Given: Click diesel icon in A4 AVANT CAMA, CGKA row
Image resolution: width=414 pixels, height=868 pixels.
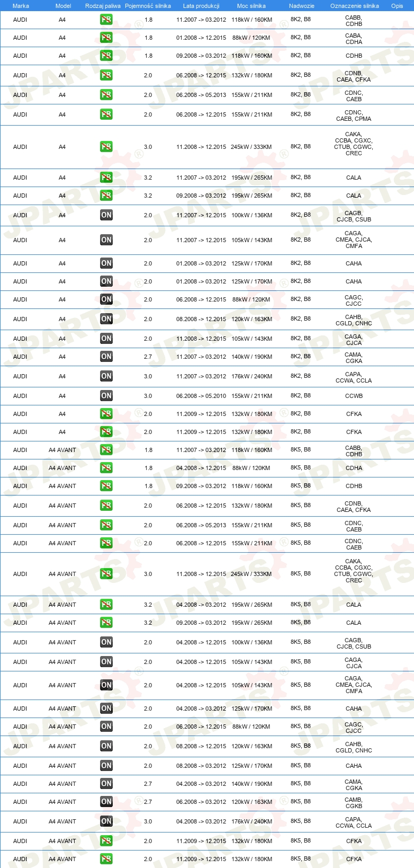Looking at the screenshot, I should click(106, 784).
